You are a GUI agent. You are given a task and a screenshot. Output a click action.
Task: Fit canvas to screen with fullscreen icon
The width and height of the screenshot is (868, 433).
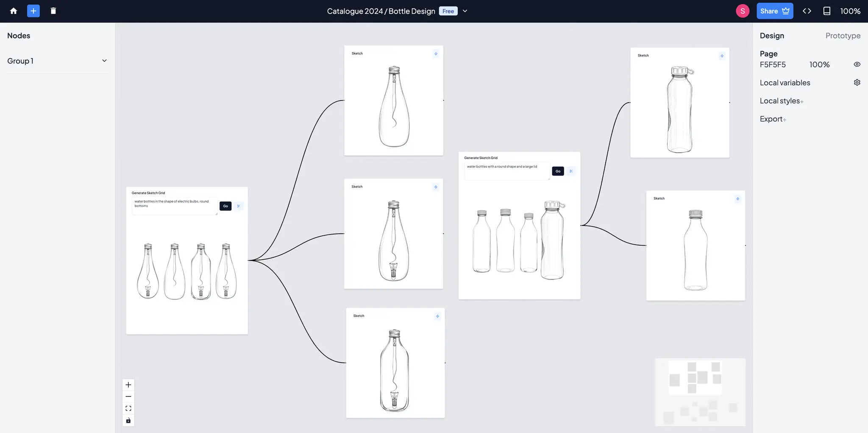point(128,408)
